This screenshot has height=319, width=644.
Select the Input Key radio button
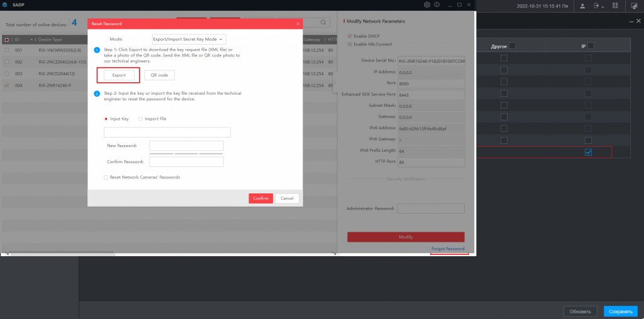(106, 119)
